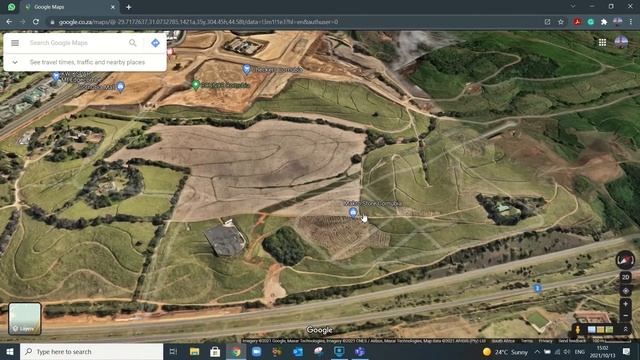The width and height of the screenshot is (640, 360).
Task: Reload the Google Maps page
Action: [x=36, y=22]
